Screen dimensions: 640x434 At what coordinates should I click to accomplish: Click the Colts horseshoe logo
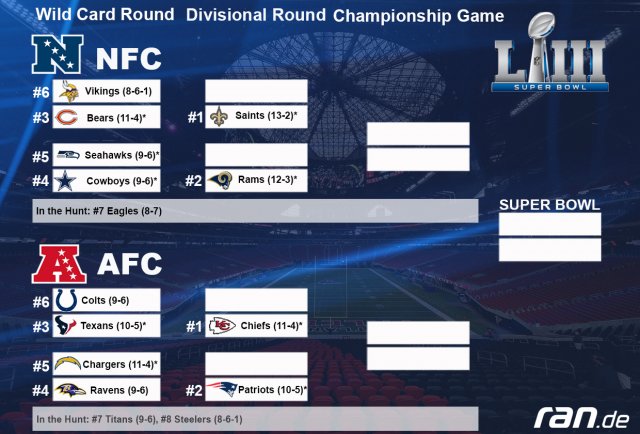click(x=66, y=300)
